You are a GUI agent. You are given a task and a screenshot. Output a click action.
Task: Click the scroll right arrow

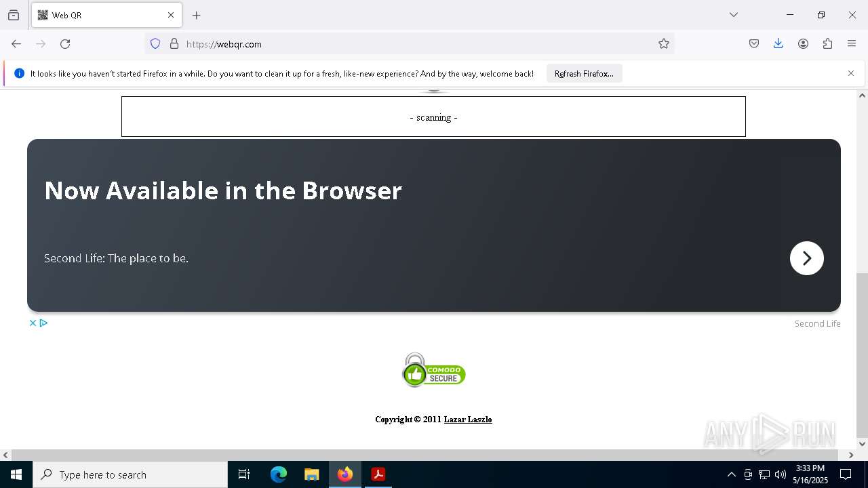tap(851, 455)
